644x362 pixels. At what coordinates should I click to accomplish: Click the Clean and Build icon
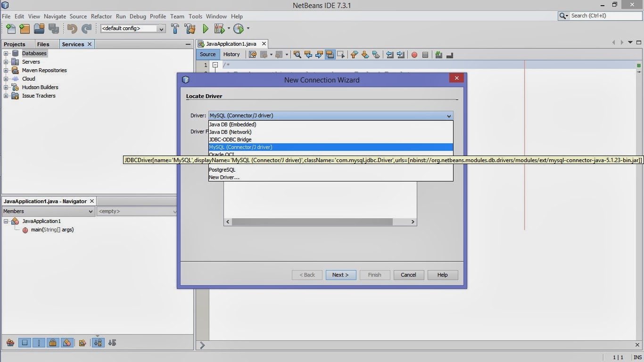pyautogui.click(x=190, y=29)
